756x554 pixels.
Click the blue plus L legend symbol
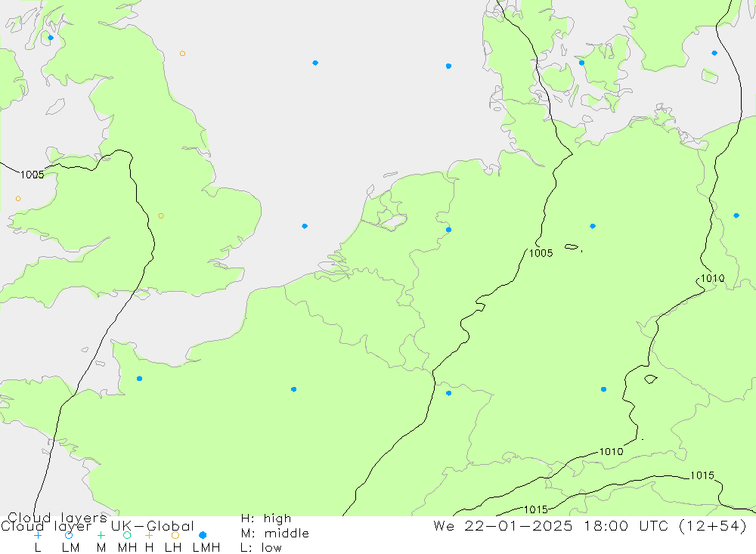38,535
